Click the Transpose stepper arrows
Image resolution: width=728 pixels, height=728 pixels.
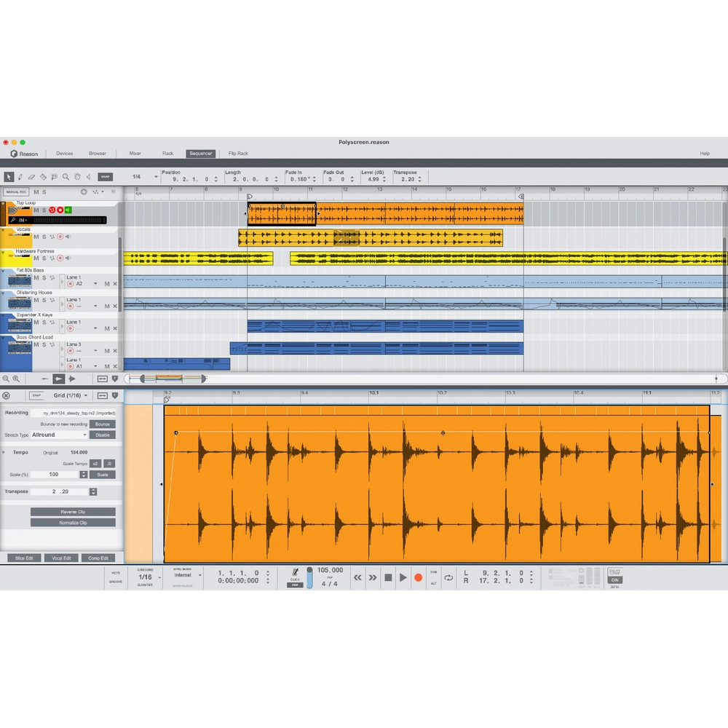pos(93,491)
